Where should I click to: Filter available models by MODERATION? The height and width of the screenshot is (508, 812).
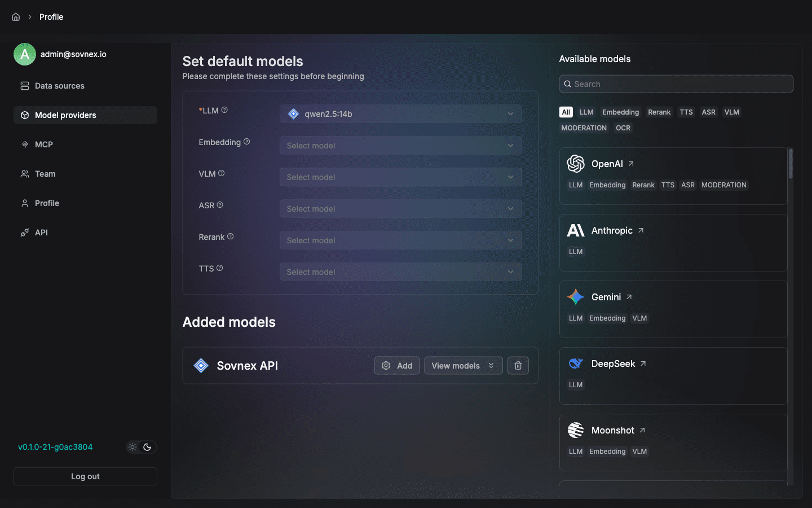pos(584,128)
